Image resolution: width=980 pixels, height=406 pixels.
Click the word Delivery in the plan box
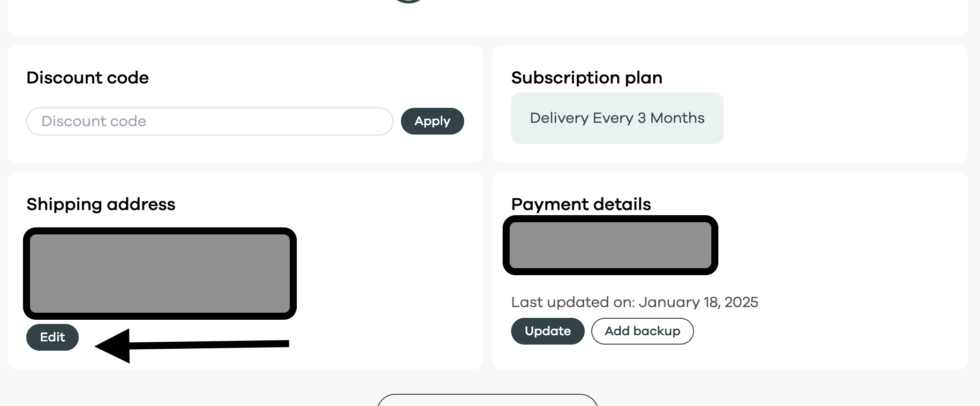click(x=558, y=118)
